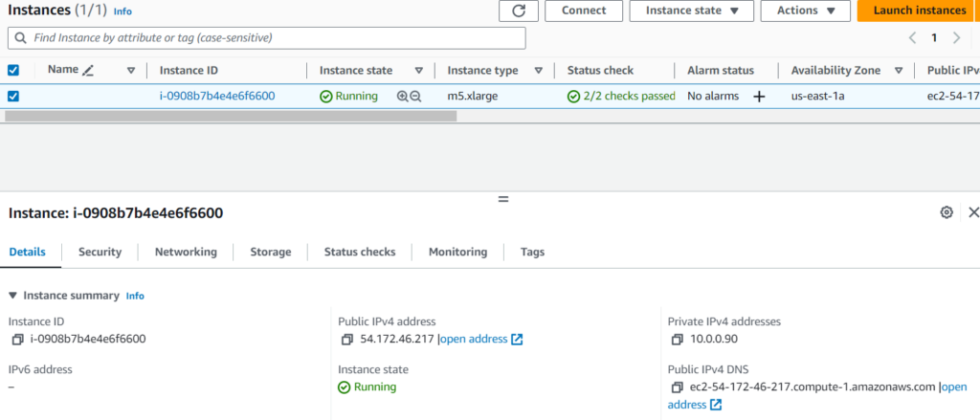Zoom in on instance state
Viewport: 980px width, 420px height.
click(x=402, y=97)
